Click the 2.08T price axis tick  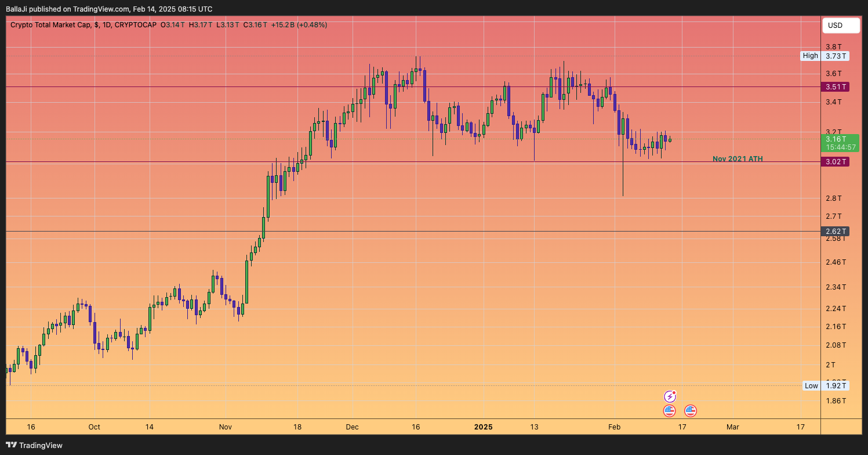pos(836,345)
